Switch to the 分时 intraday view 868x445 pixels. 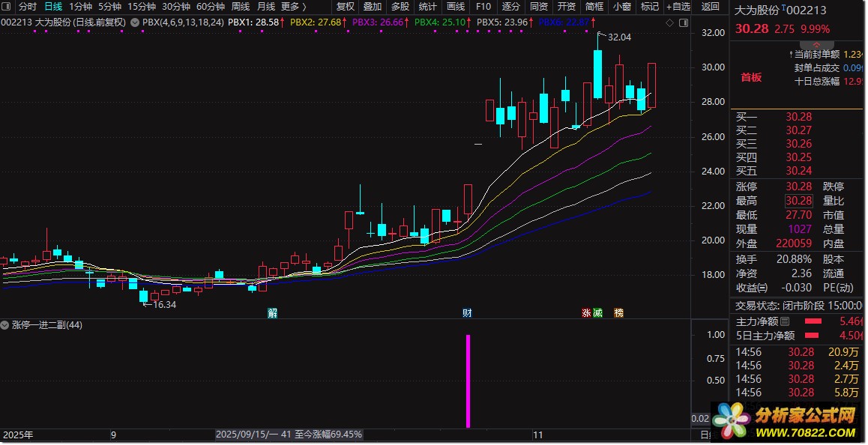[x=27, y=7]
